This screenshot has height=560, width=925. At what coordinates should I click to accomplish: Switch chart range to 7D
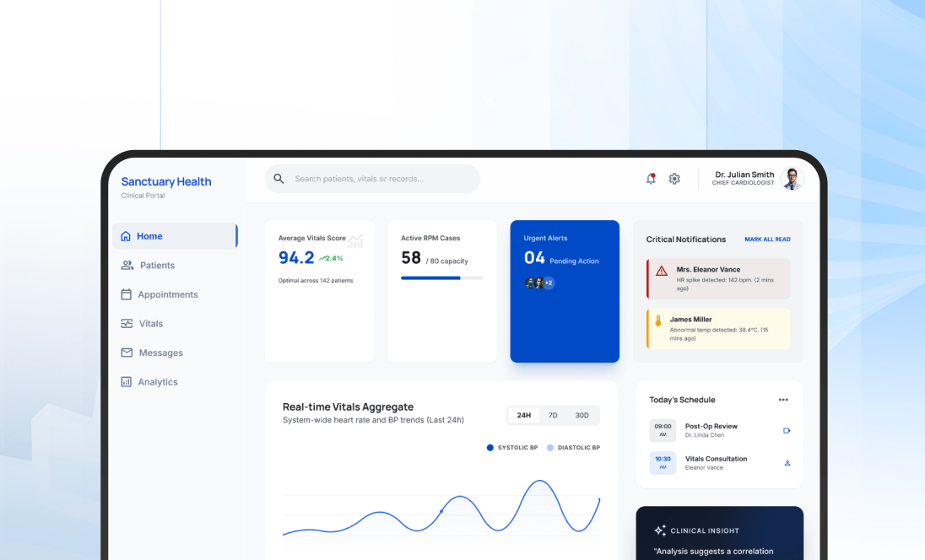pyautogui.click(x=553, y=415)
